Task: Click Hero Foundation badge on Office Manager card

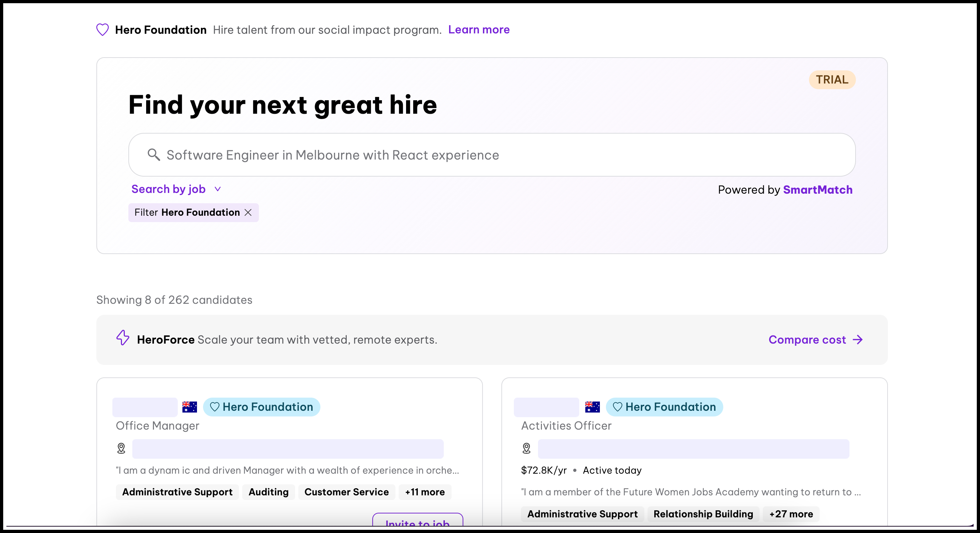Action: coord(262,407)
